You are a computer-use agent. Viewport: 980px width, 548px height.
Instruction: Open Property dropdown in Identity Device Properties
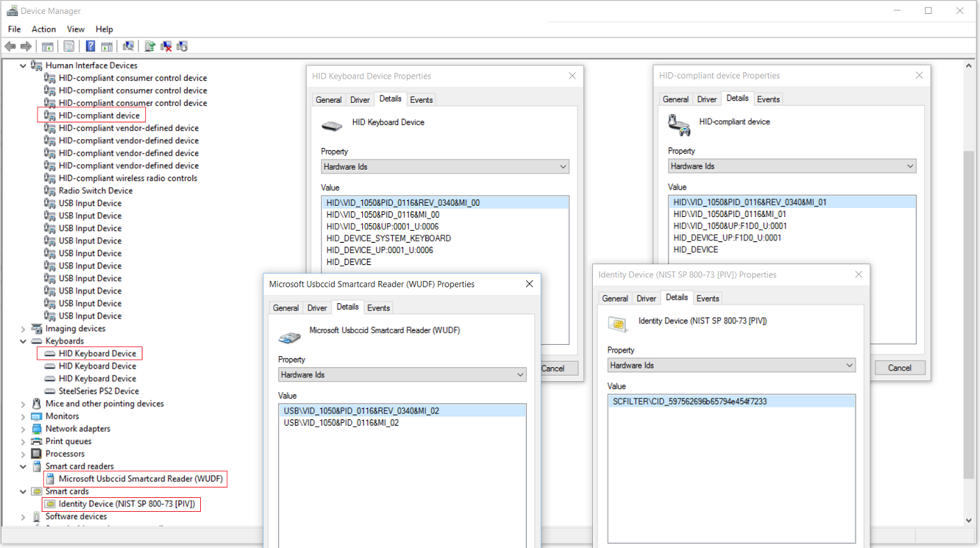tap(731, 366)
